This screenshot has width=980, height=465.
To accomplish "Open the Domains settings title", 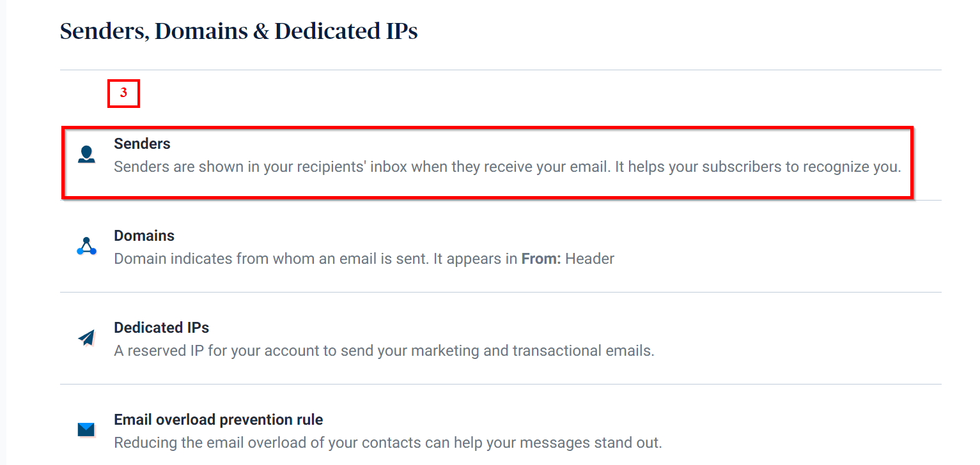I will (144, 236).
